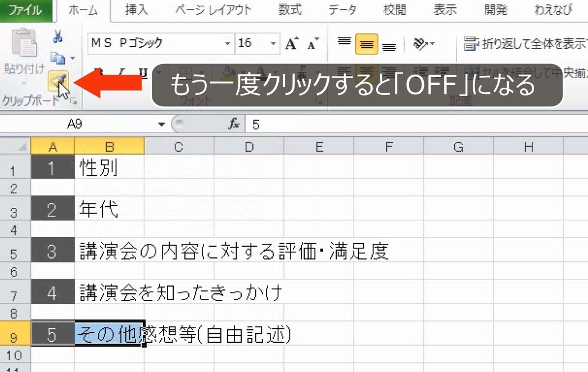Select row 3 header
The width and height of the screenshot is (588, 372).
pos(15,208)
